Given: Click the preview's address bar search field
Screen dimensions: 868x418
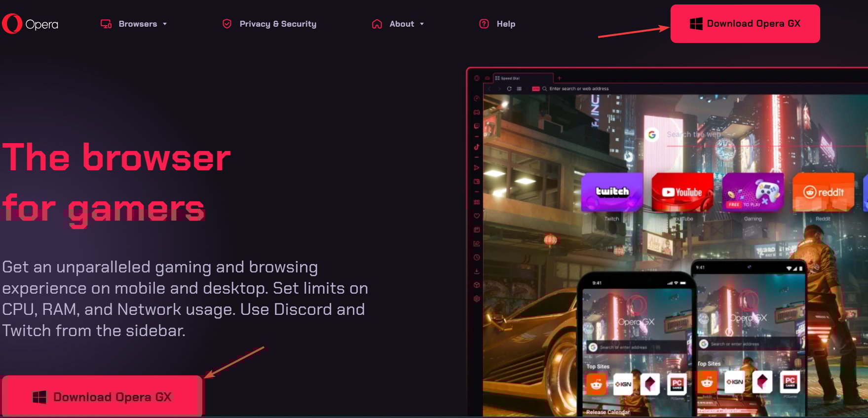Looking at the screenshot, I should click(579, 89).
